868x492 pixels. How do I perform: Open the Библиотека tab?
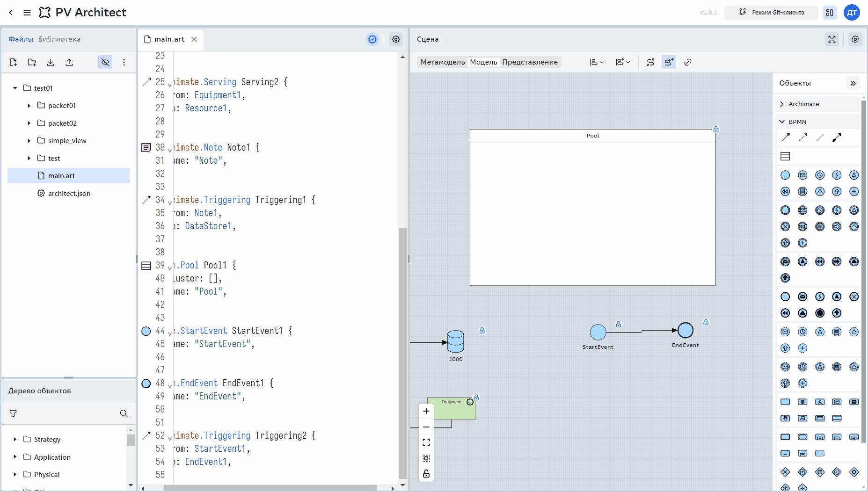click(59, 39)
